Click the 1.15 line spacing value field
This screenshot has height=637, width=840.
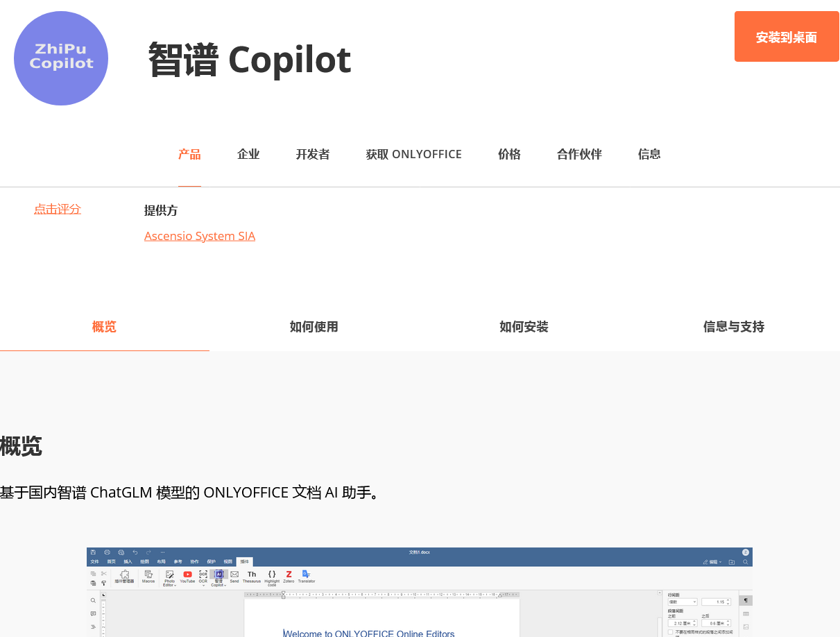coord(716,602)
